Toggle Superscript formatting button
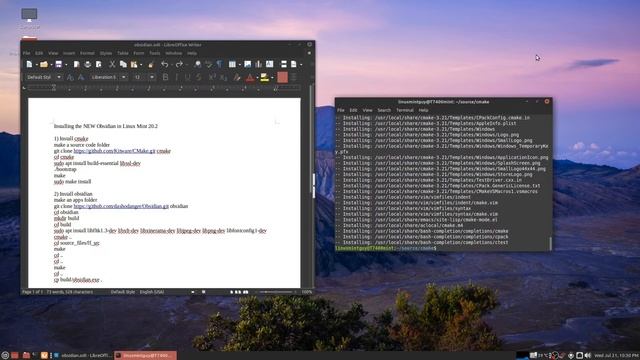Image resolution: width=640 pixels, height=360 pixels. pos(212,77)
